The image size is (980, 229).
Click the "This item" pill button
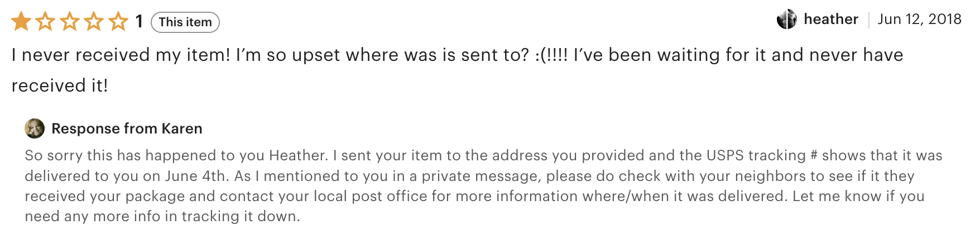click(185, 22)
